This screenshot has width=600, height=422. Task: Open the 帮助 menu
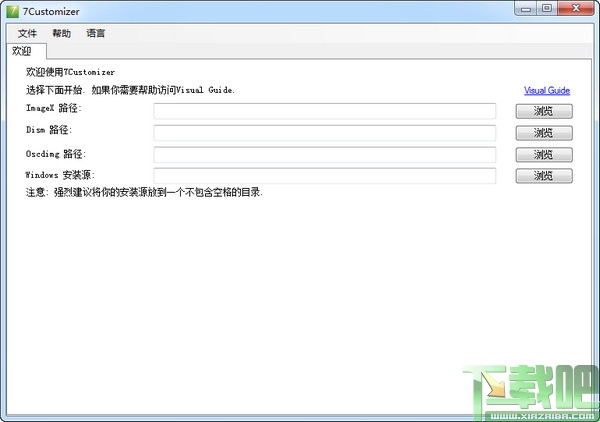click(x=62, y=34)
